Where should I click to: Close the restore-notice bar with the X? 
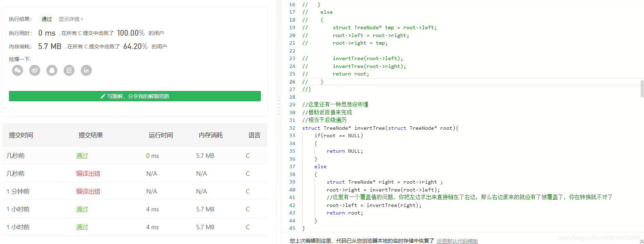(x=641, y=242)
